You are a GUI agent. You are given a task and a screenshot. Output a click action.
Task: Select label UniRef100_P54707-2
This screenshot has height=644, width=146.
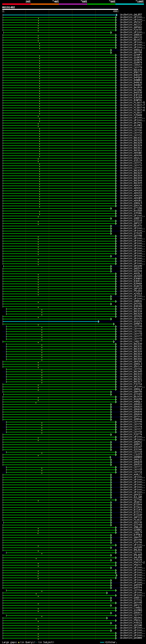pyautogui.click(x=132, y=562)
